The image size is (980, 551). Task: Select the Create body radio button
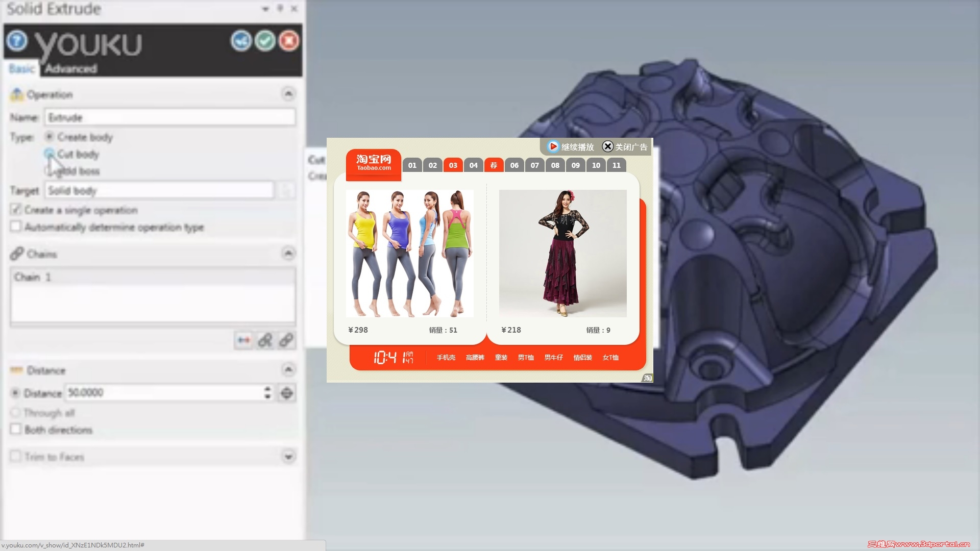point(49,137)
